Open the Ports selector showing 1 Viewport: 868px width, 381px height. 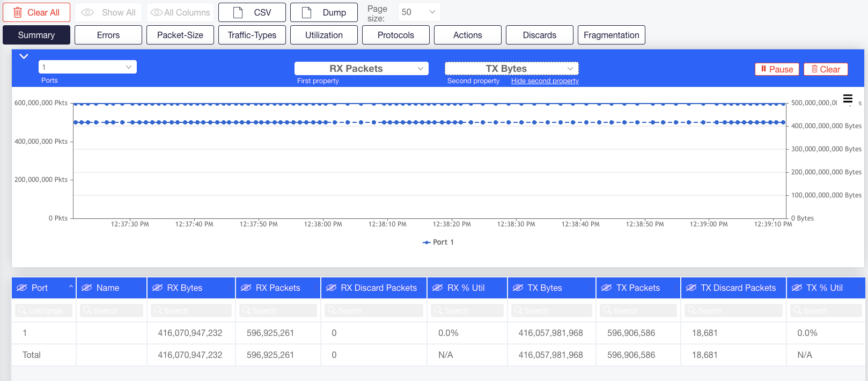pyautogui.click(x=87, y=67)
